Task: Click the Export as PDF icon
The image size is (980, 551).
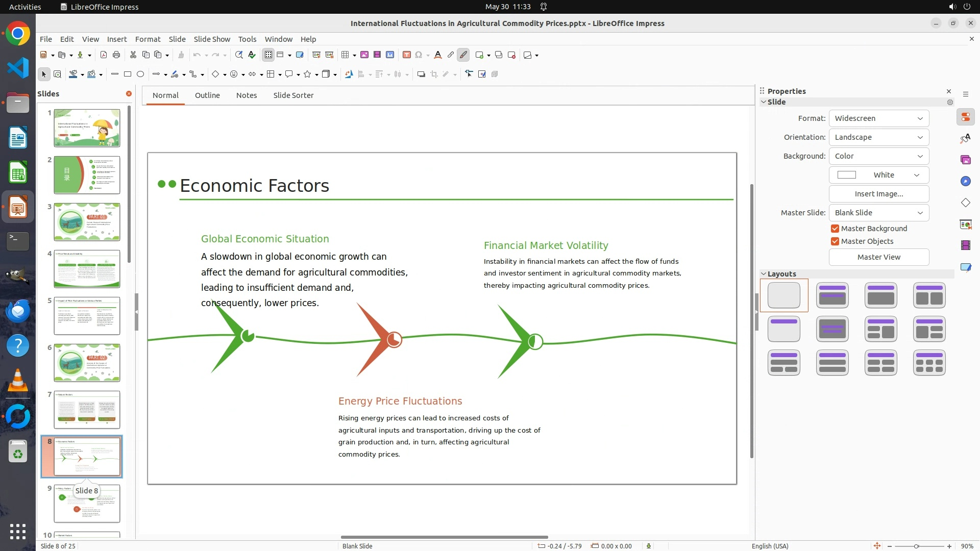Action: coord(104,55)
